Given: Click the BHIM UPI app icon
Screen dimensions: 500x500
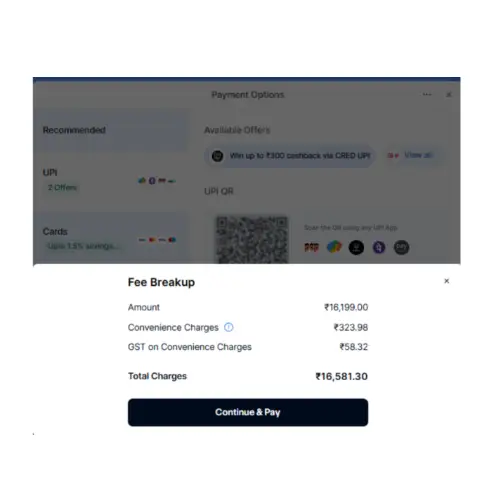Looking at the screenshot, I should [311, 247].
